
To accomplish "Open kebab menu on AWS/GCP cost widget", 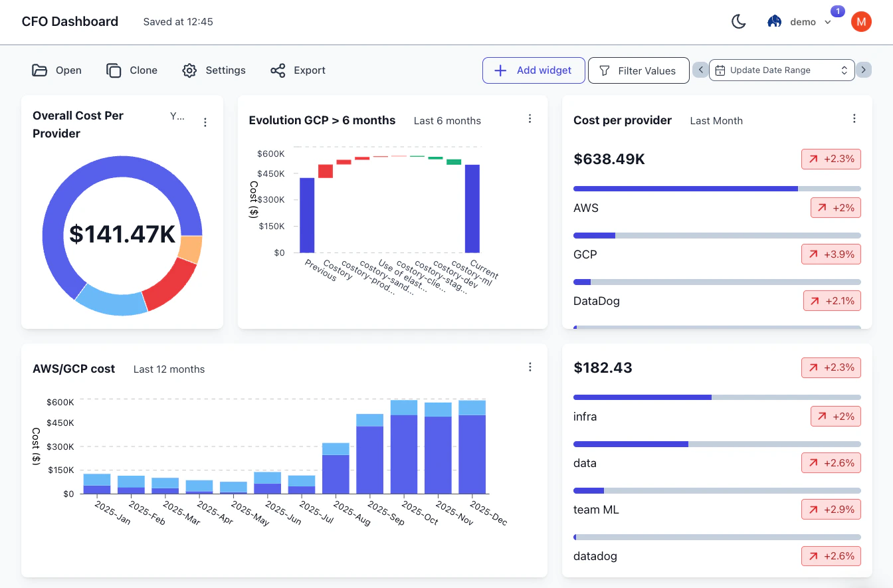I will tap(530, 367).
